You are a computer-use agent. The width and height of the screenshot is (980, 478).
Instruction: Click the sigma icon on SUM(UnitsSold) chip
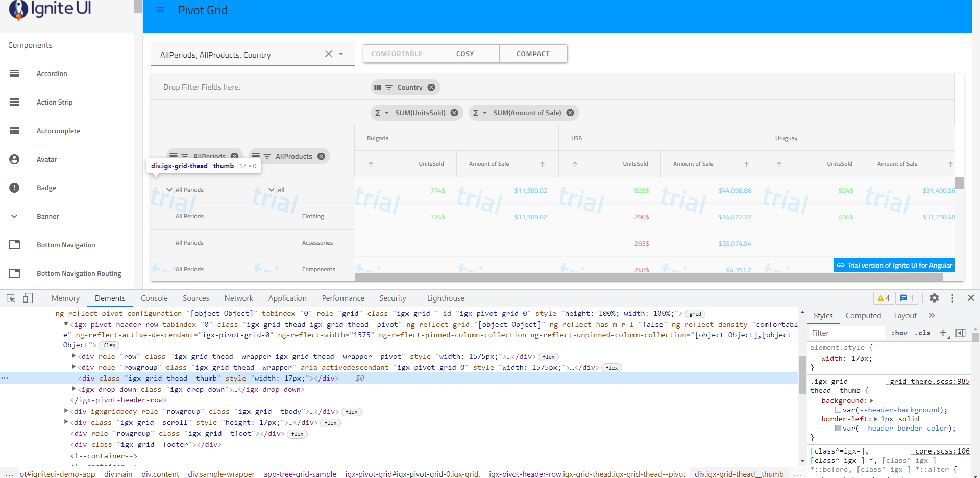(378, 113)
